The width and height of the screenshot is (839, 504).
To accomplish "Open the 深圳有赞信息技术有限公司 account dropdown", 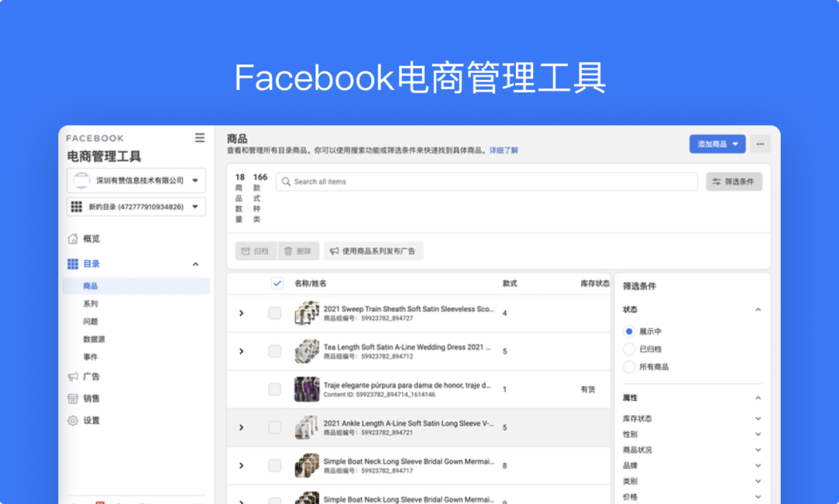I will coord(137,180).
